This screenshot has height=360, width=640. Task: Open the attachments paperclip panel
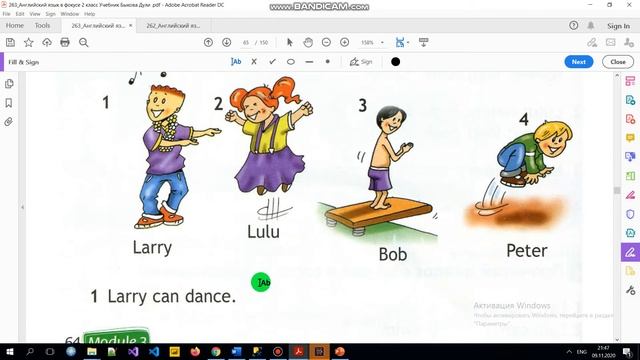pos(9,122)
